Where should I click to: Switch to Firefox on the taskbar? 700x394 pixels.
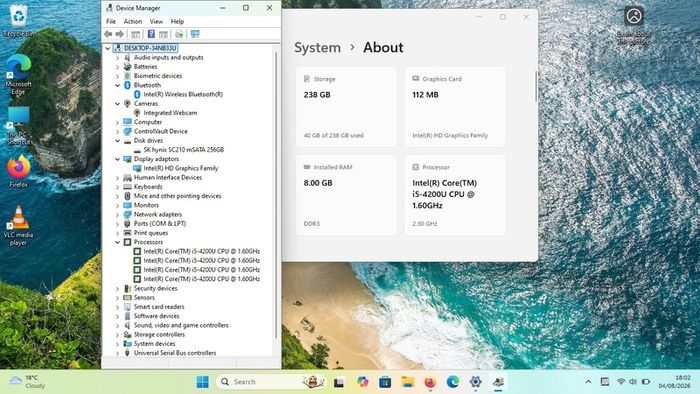coord(430,382)
